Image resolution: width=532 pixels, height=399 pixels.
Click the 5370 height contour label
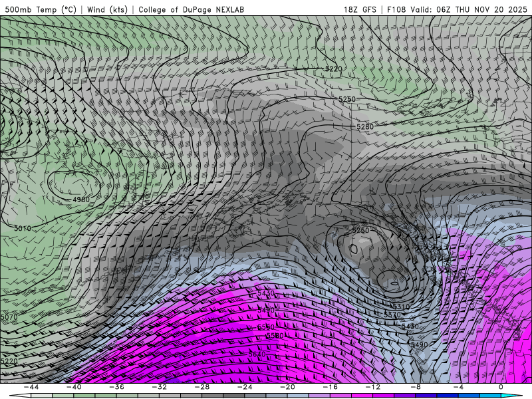(392, 315)
